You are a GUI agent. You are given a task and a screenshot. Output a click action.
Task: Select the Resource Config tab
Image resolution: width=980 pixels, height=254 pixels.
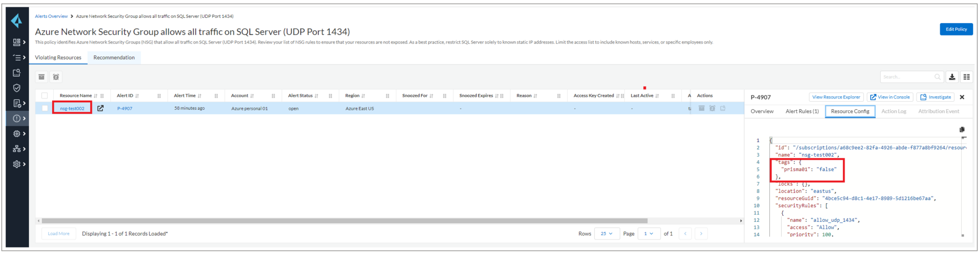click(850, 111)
